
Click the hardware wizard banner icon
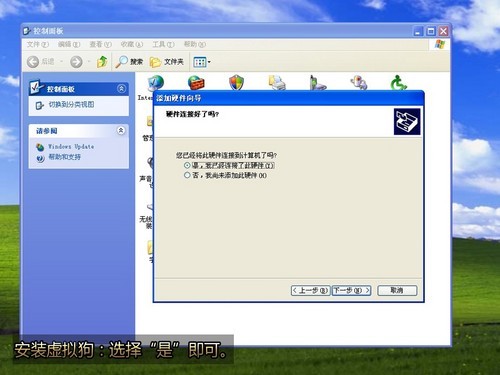407,122
